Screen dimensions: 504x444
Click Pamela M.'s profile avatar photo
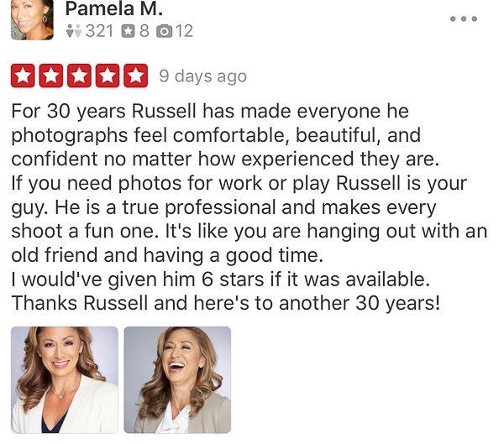[x=32, y=19]
